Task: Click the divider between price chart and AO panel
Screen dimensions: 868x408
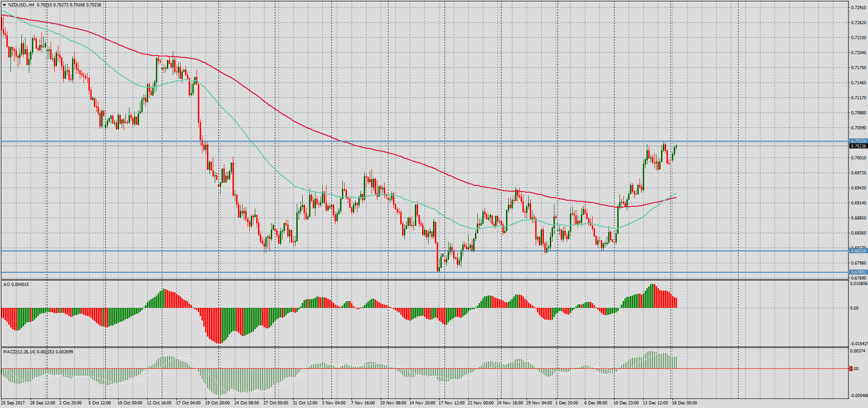Action: tap(424, 280)
